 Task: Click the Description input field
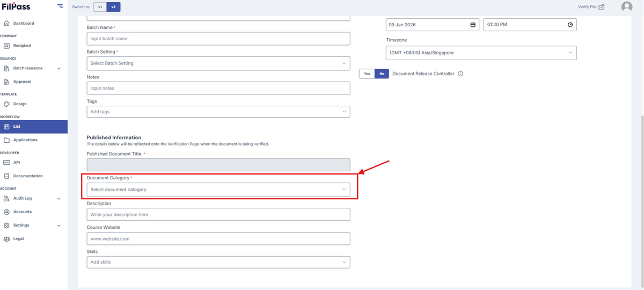218,214
